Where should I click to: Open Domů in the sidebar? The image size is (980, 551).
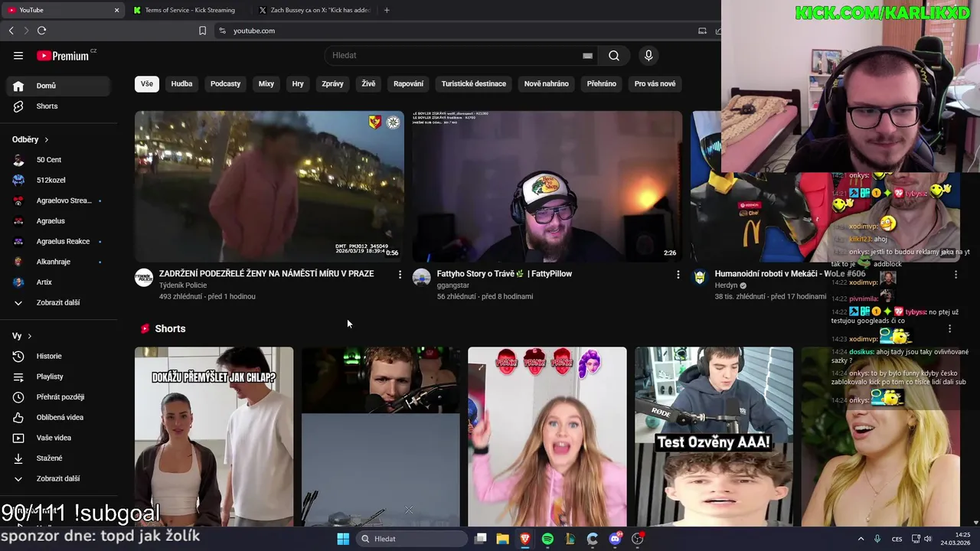click(59, 86)
